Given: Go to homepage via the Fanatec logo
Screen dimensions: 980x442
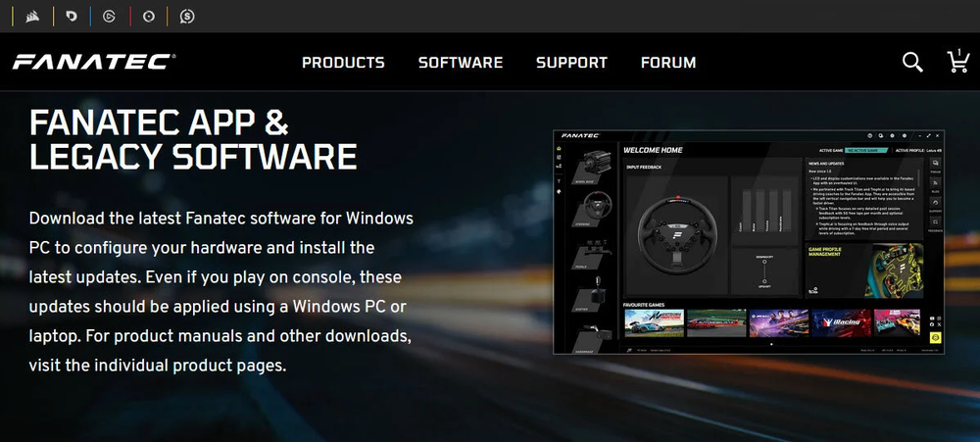Looking at the screenshot, I should click(94, 62).
